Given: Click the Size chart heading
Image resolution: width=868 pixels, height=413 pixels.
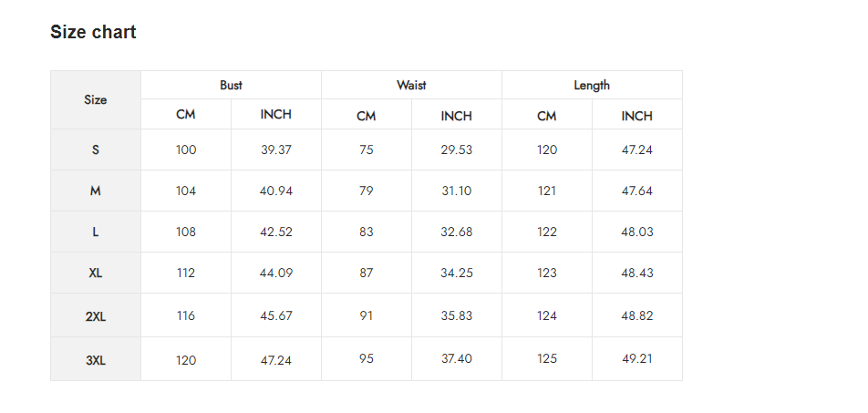Looking at the screenshot, I should click(x=93, y=32).
